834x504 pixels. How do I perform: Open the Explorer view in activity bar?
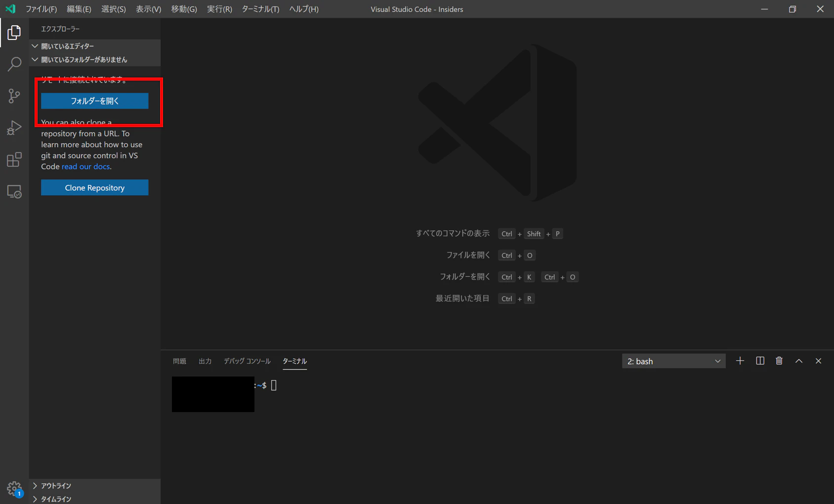point(14,33)
